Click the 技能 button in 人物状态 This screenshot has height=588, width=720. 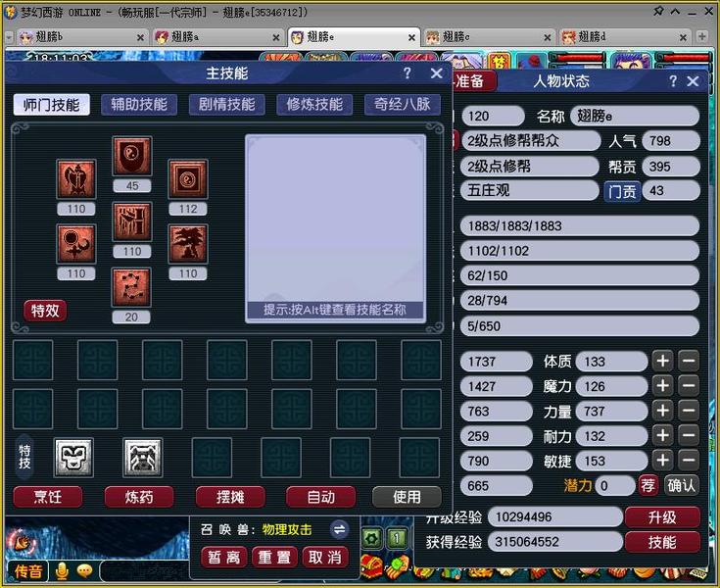(662, 542)
